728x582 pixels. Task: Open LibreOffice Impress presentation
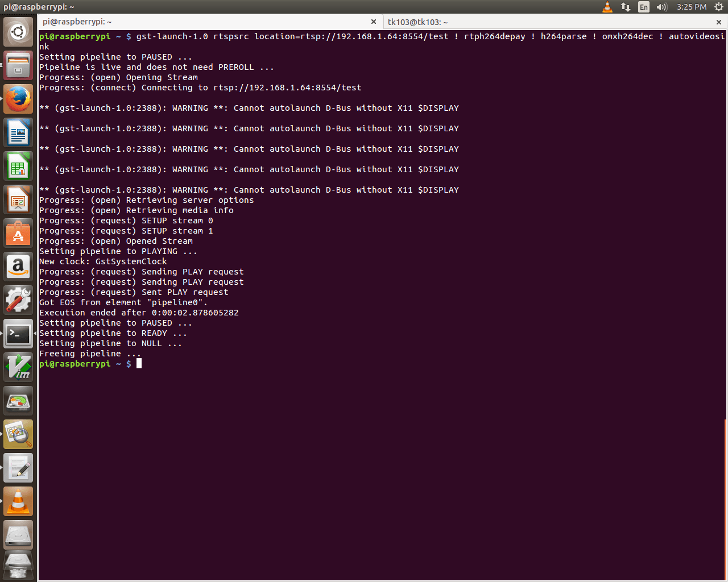click(x=18, y=199)
